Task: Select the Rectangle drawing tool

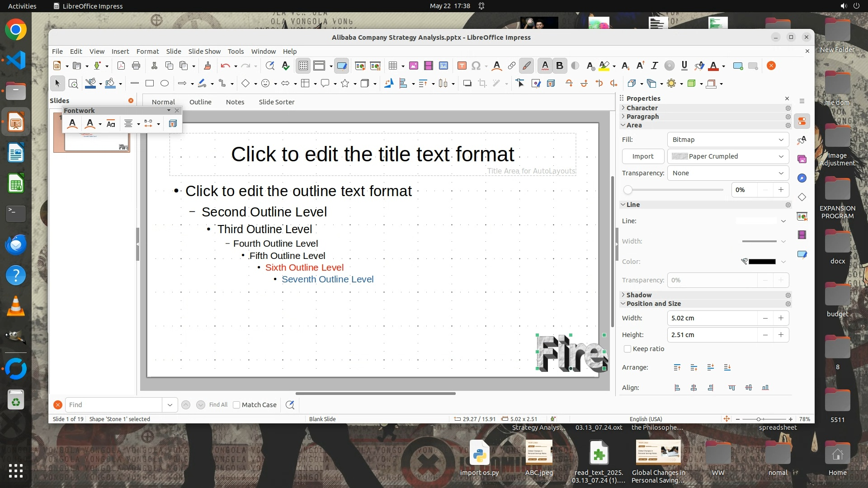Action: (x=150, y=84)
